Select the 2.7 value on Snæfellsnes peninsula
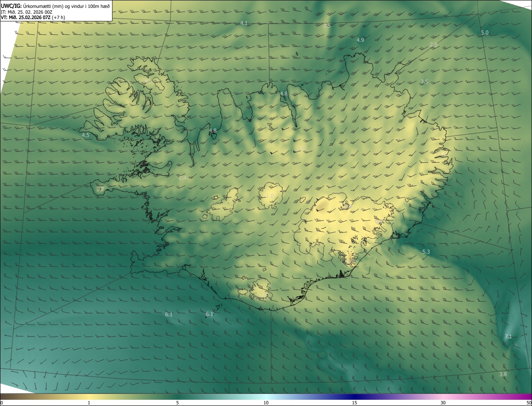532x406 pixels. pos(101,189)
